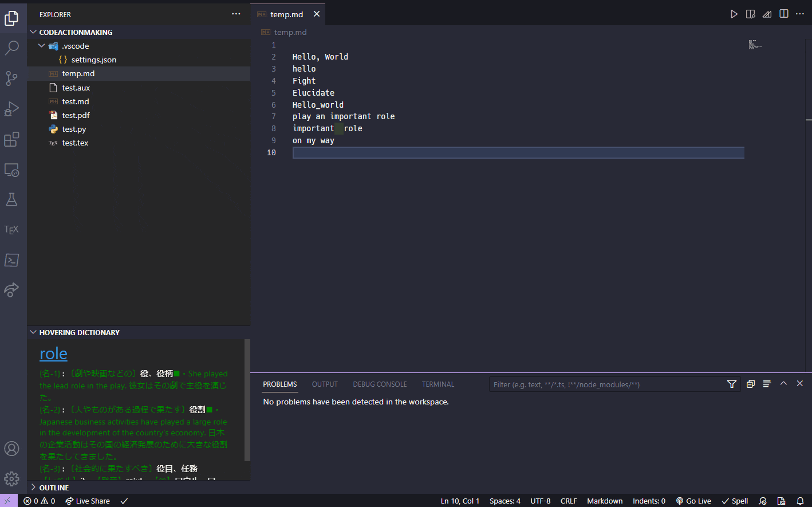Open the Extensions view
This screenshot has height=507, width=812.
[11, 139]
